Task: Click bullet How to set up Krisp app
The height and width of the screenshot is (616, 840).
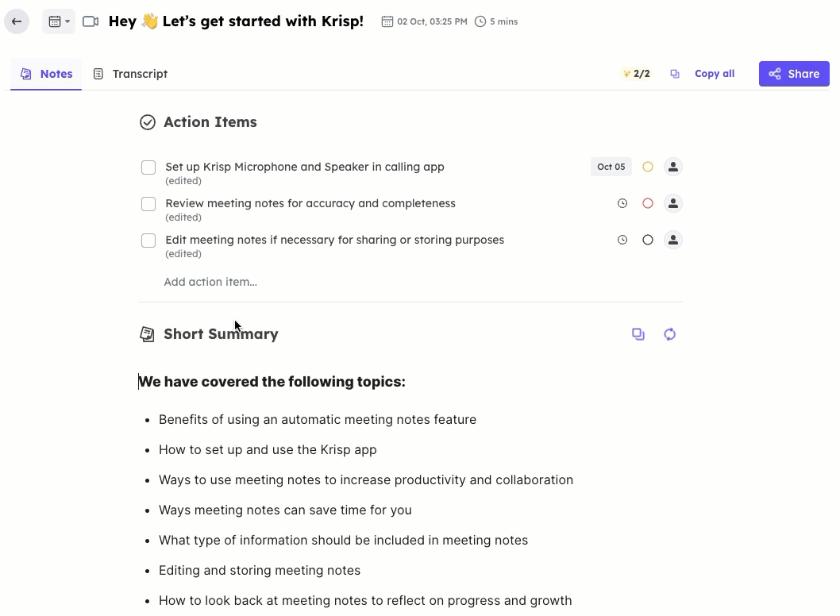Action: (x=268, y=449)
